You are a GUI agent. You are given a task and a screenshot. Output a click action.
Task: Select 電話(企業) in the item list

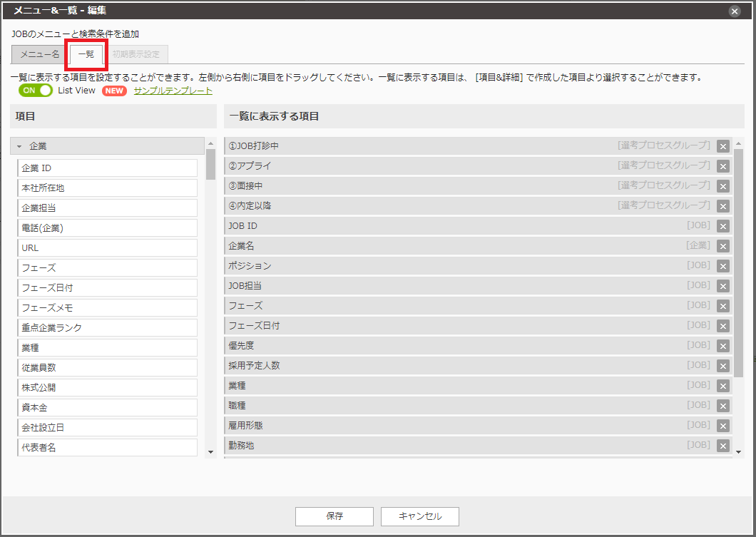point(108,228)
